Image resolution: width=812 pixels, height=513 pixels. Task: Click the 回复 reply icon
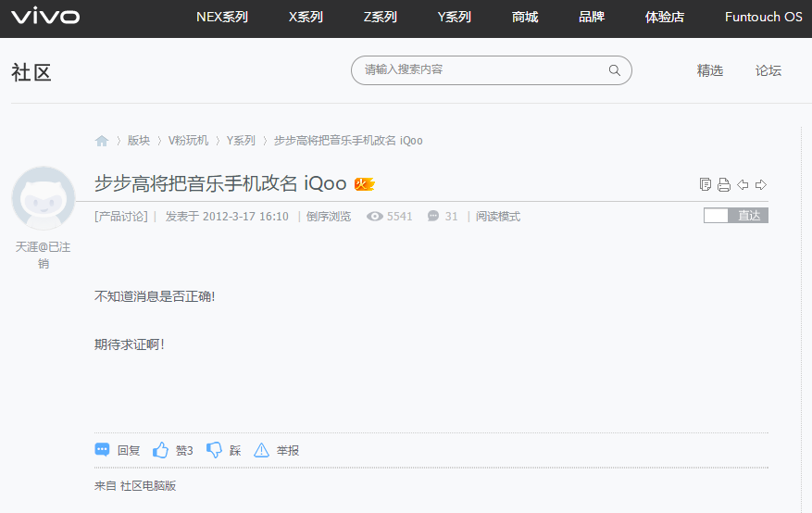(x=102, y=450)
